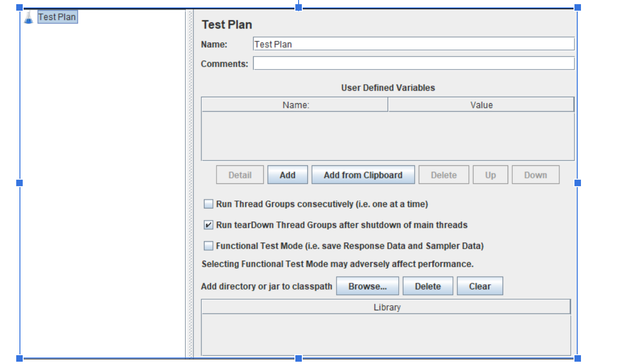
Task: Click the Test Plan flask icon
Action: [29, 18]
